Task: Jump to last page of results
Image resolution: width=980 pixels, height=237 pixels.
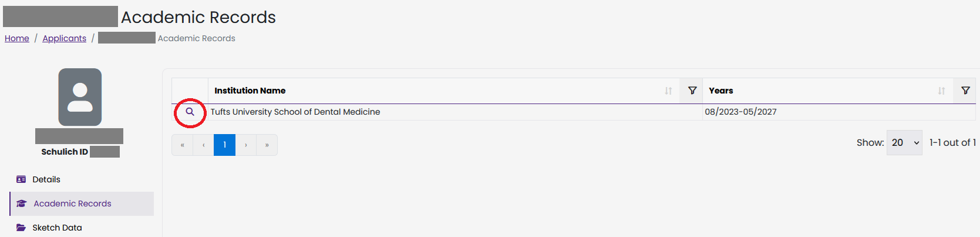Action: [267, 145]
